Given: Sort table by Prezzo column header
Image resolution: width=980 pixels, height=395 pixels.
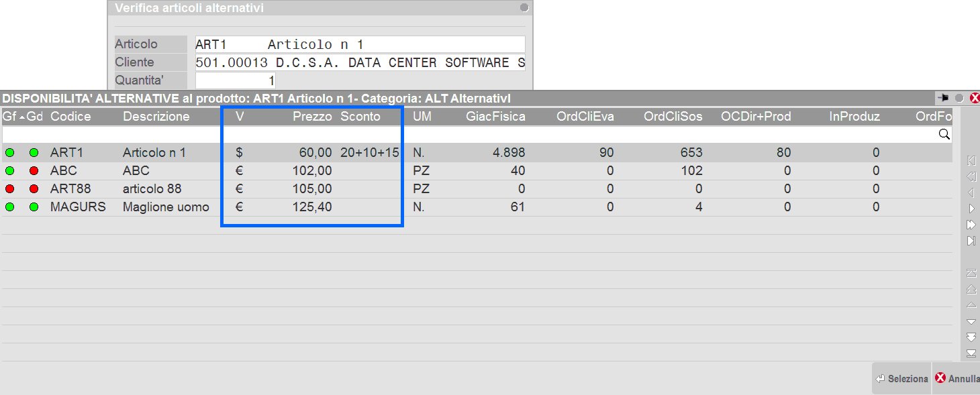Looking at the screenshot, I should click(312, 117).
